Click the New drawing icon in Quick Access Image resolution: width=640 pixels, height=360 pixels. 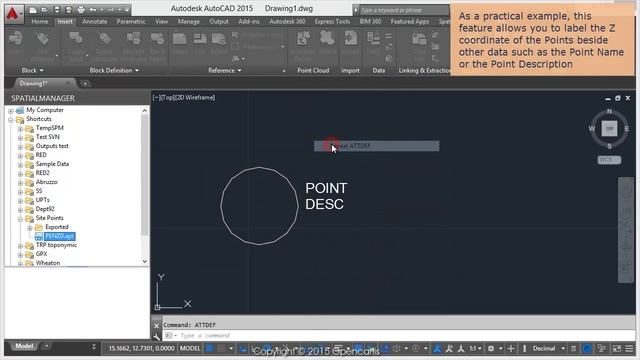tap(33, 10)
